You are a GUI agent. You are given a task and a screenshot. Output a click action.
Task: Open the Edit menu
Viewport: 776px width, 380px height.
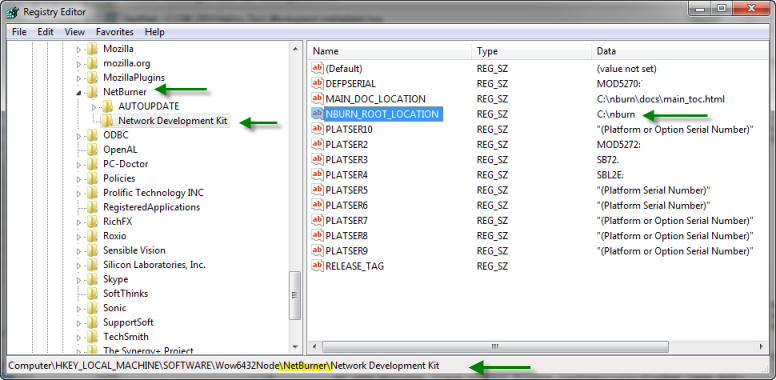click(x=45, y=32)
